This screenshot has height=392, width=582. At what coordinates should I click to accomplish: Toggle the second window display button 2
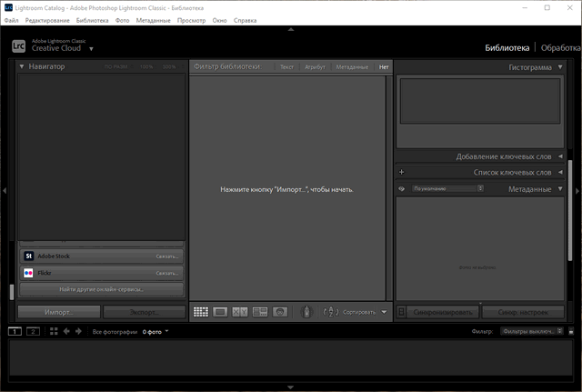click(x=33, y=332)
